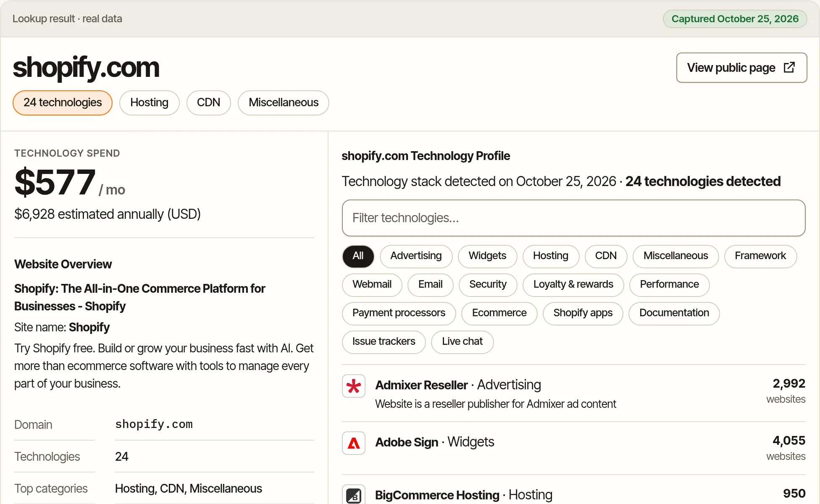Select the Documentation filter chip
The image size is (820, 504).
(674, 313)
